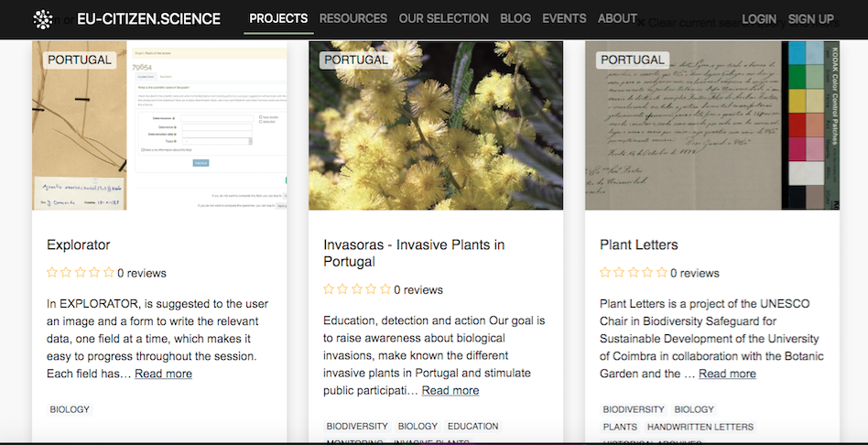Click the fifth rating star under Explorator

click(x=109, y=273)
